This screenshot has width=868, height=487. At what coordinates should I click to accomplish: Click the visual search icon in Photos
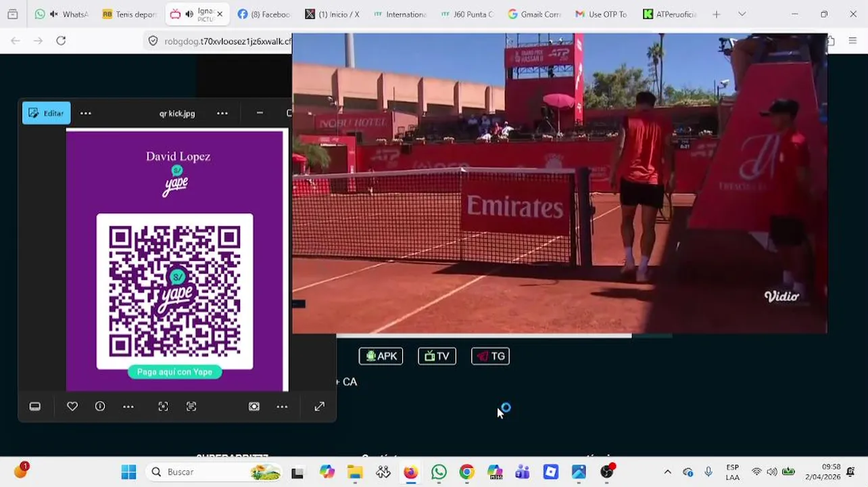coord(163,407)
